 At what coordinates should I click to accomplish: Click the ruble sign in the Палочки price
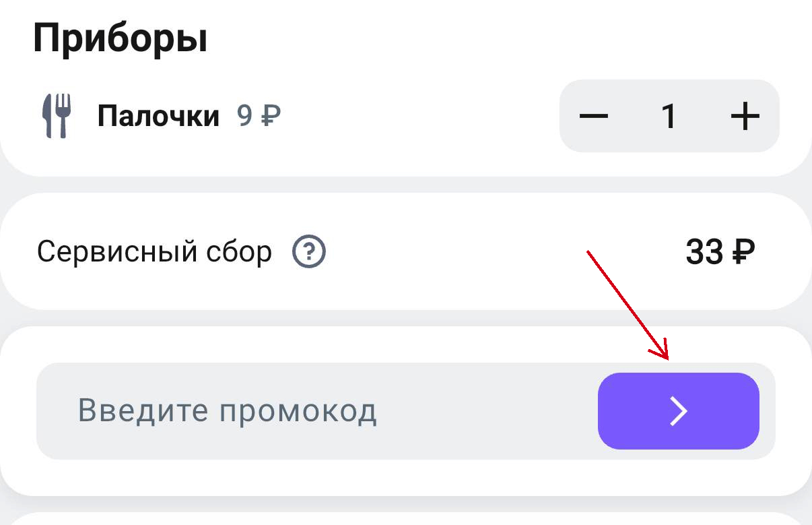click(270, 117)
